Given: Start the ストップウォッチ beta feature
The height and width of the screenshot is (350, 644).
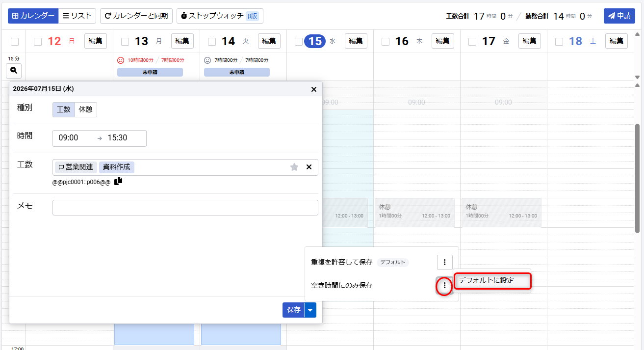Looking at the screenshot, I should point(220,16).
